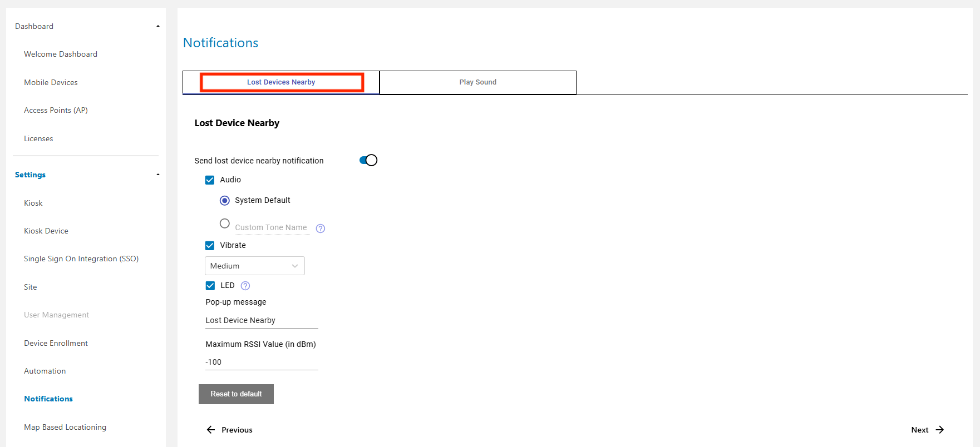Switch to the Play Sound tab

point(477,82)
